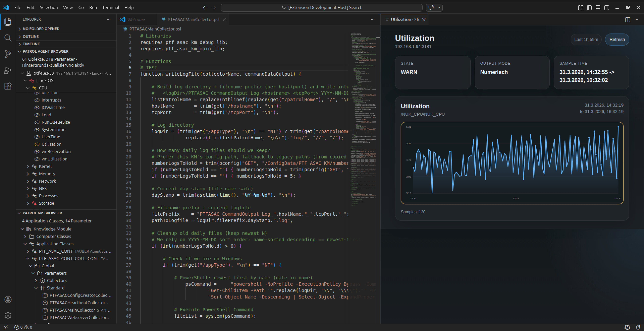Open Copilot status icon in status bar
644x331 pixels.
[627, 327]
